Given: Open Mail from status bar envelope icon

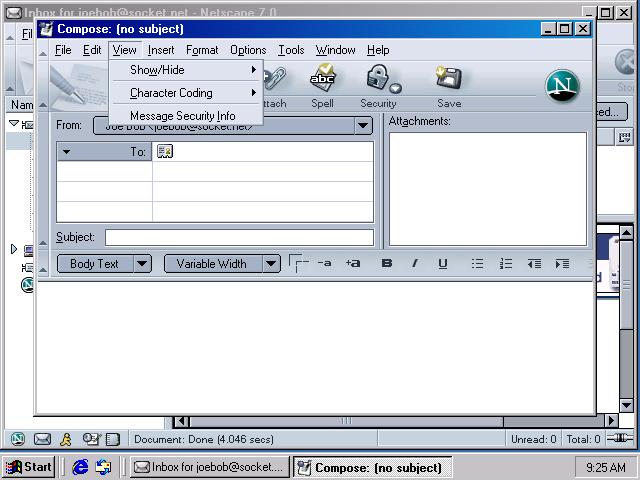Looking at the screenshot, I should [42, 439].
